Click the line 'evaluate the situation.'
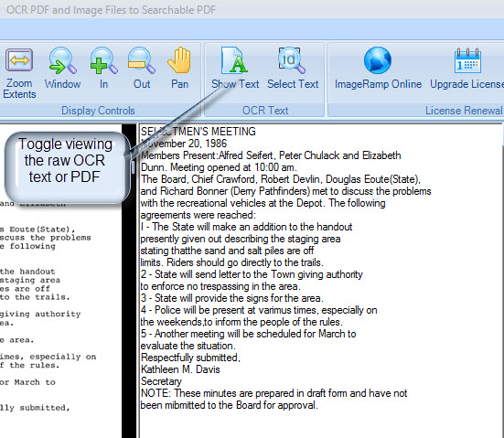The image size is (504, 438). pyautogui.click(x=188, y=346)
